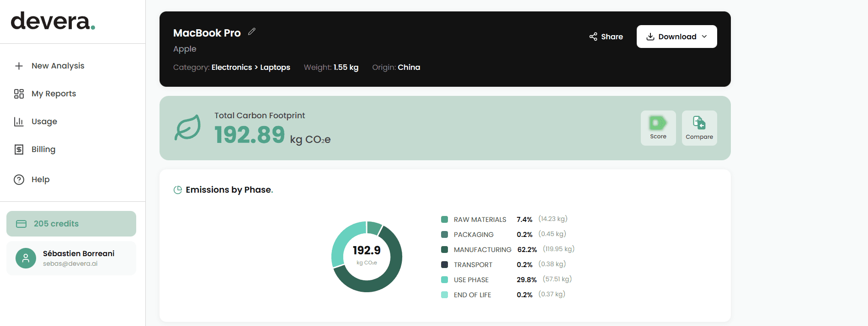Select the TRANSPORT legend label

[x=473, y=265]
